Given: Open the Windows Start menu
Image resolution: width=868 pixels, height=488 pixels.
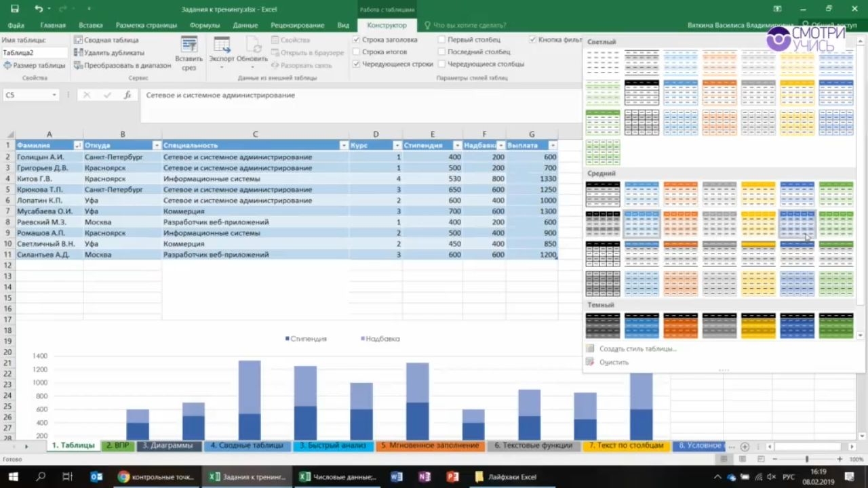Looking at the screenshot, I should (x=13, y=476).
